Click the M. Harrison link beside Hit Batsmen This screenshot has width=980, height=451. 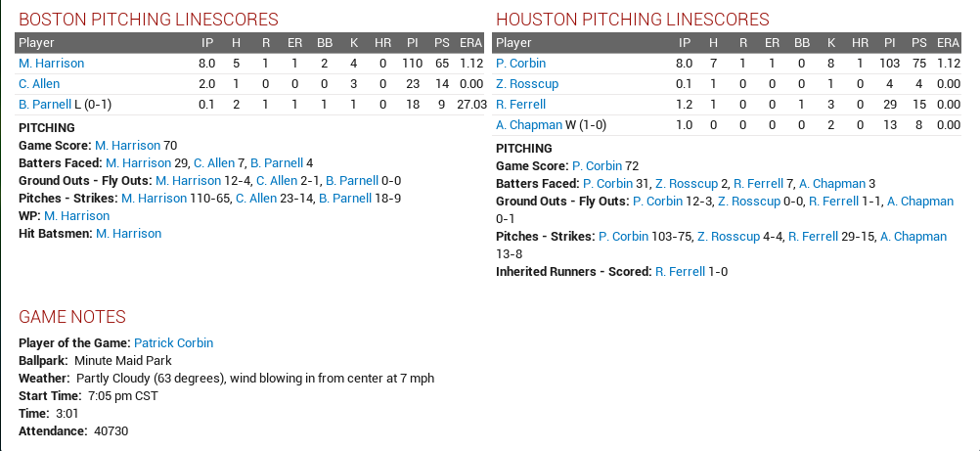(129, 233)
